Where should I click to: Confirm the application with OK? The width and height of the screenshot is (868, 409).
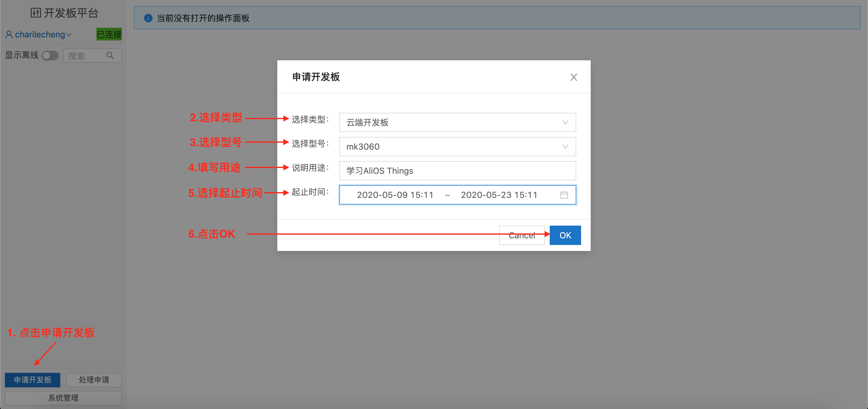pos(565,235)
